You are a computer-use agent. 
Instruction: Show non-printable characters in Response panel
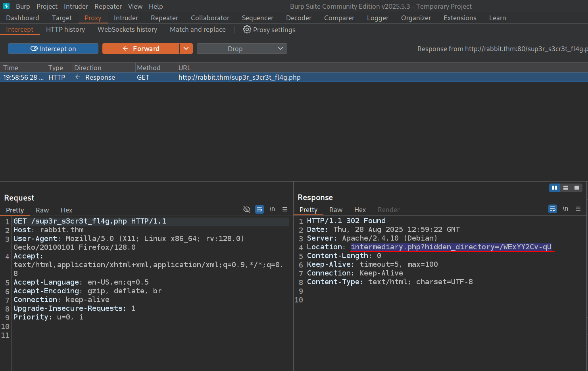[x=565, y=209]
